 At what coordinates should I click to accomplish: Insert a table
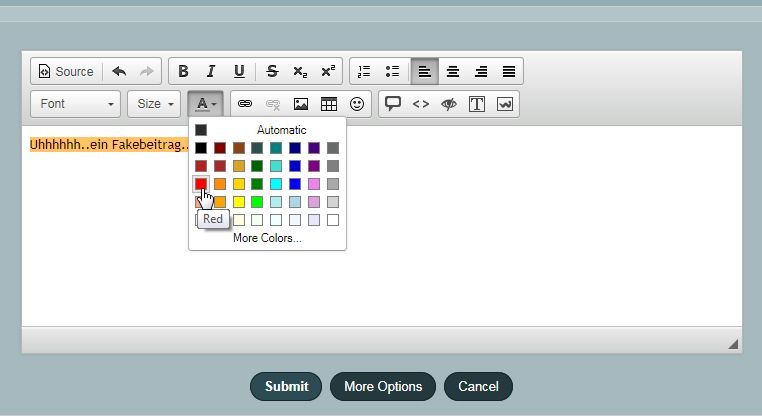pos(328,103)
